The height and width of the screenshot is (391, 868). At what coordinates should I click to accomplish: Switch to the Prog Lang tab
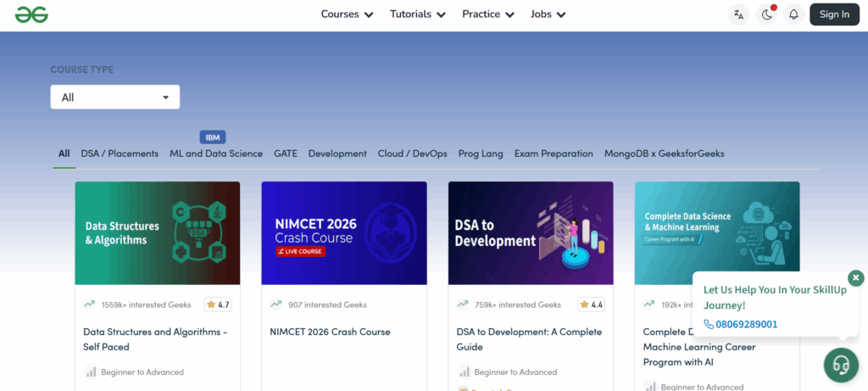(481, 154)
